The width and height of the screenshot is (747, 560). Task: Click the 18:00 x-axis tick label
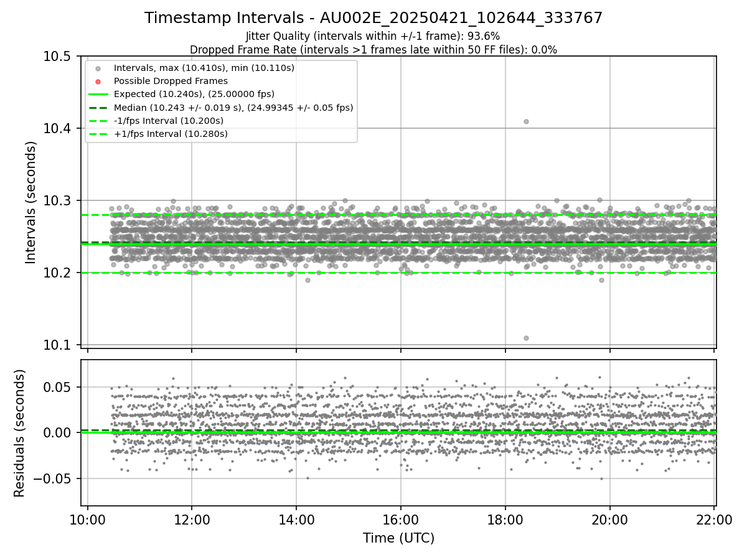tap(505, 520)
